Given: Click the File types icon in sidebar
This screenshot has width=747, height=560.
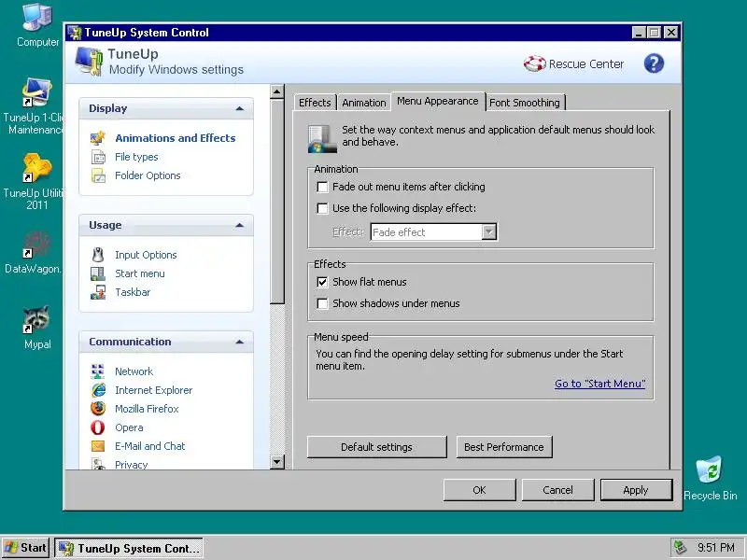Looking at the screenshot, I should (x=98, y=157).
